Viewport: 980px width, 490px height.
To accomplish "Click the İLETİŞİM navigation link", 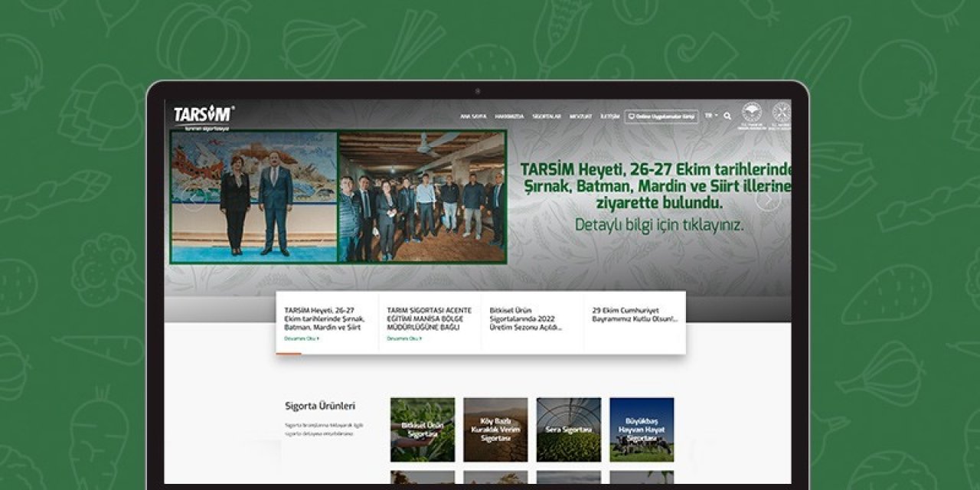I will [x=611, y=116].
